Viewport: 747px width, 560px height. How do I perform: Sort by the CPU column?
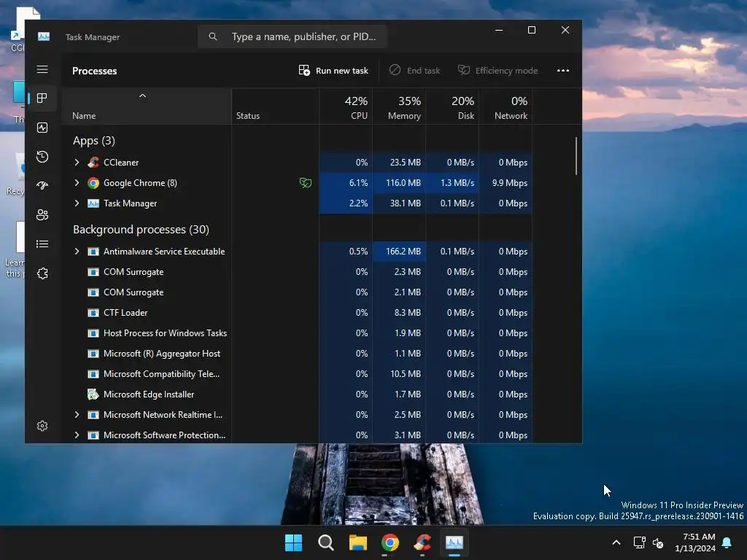[347, 108]
